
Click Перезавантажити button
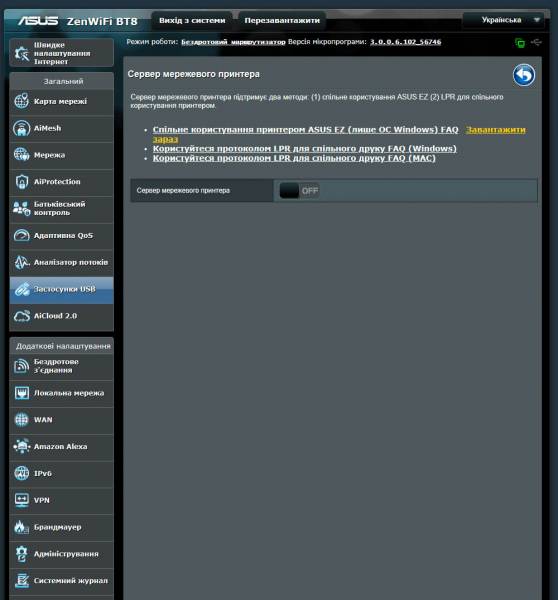click(x=282, y=21)
